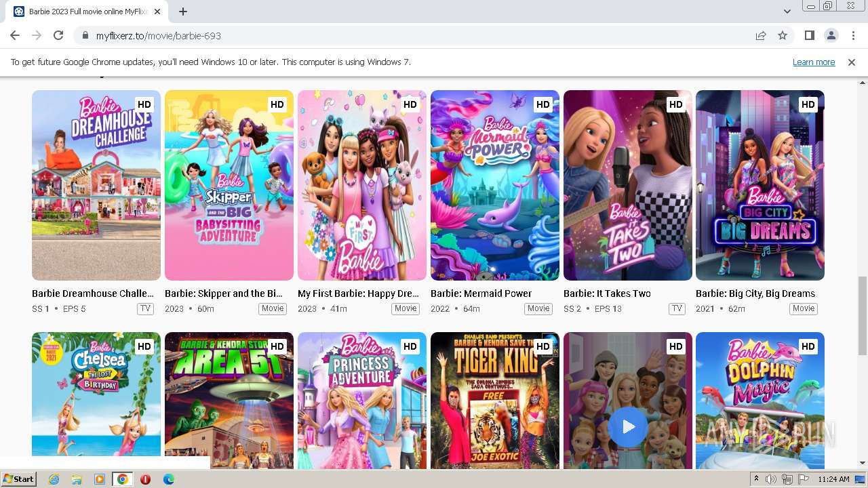Click TV badge under It Takes Two
This screenshot has width=868, height=488.
677,309
